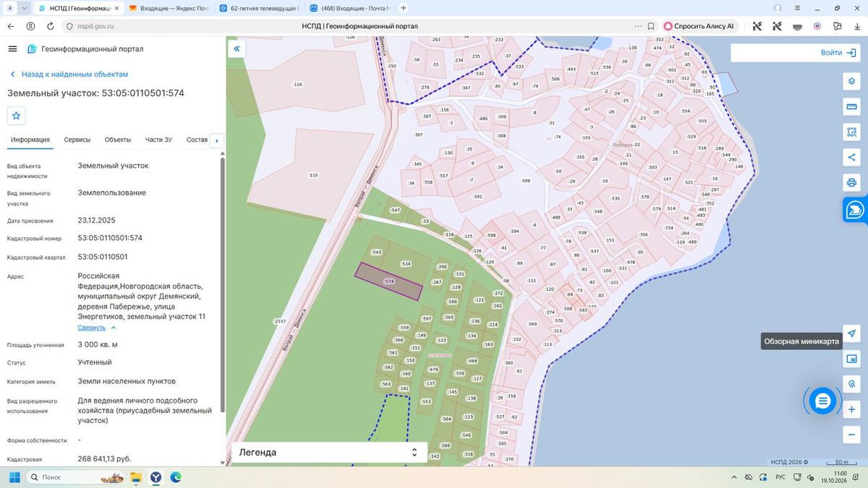Open the Состав tab
868x488 pixels.
pos(197,140)
